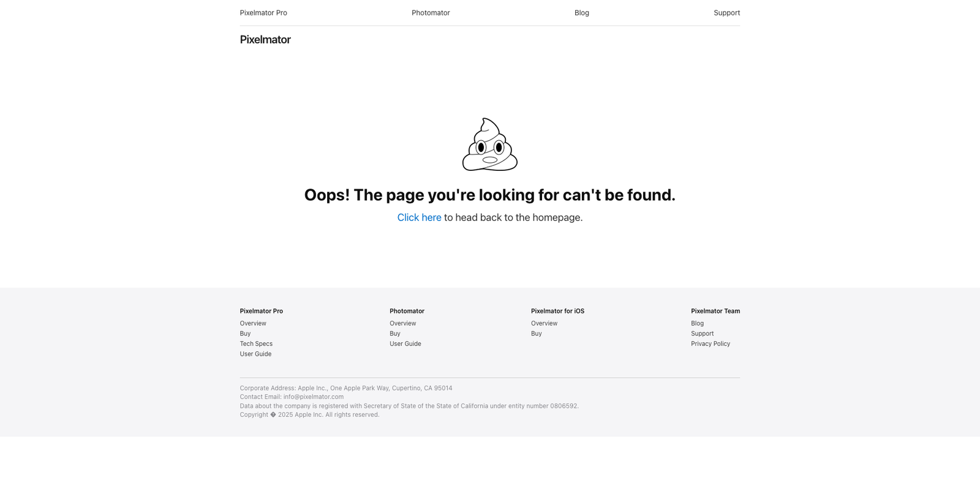Open Support in top navigation bar
The image size is (980, 480).
(x=726, y=13)
